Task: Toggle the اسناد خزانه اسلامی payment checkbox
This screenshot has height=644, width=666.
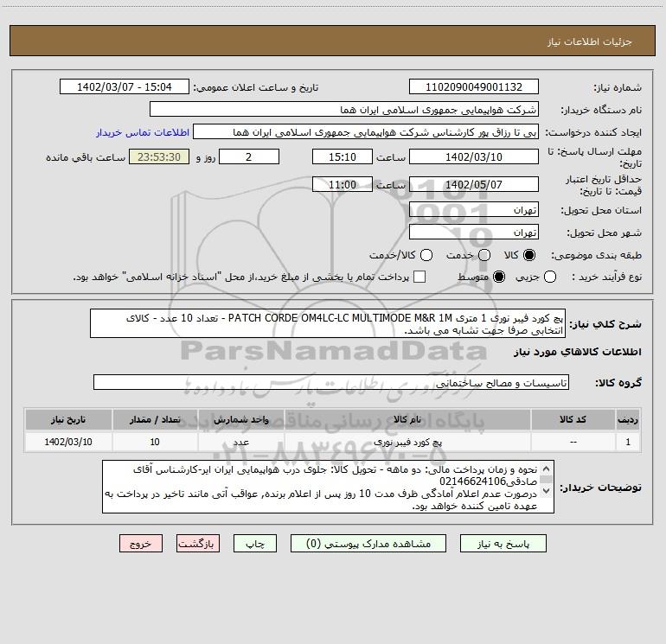Action: tap(419, 277)
